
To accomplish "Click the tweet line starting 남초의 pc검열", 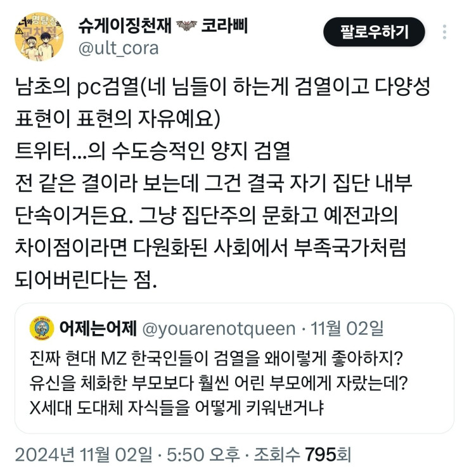I will pos(222,87).
